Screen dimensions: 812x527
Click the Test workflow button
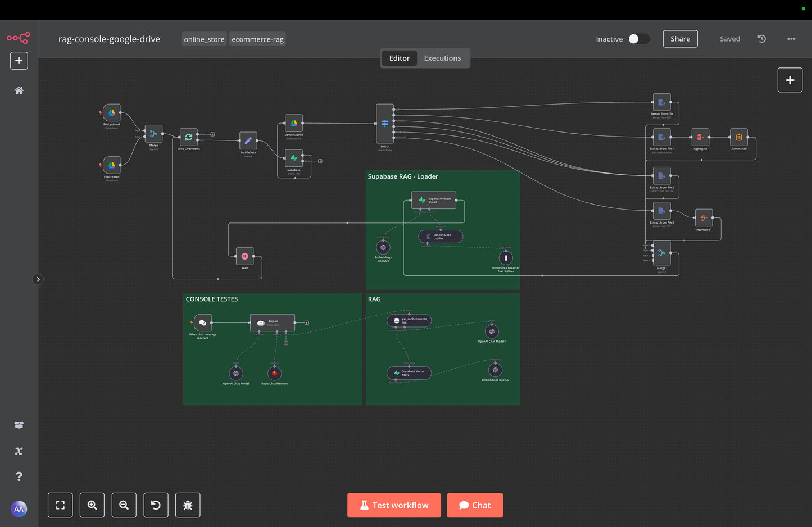[394, 505]
